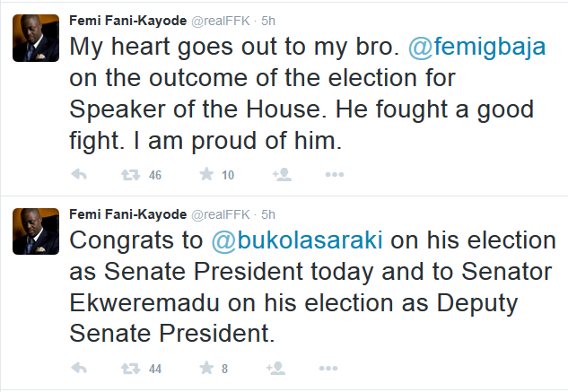Open Femi Fani-Kayode's avatar on the first tweet
568x392 pixels.
[x=35, y=39]
